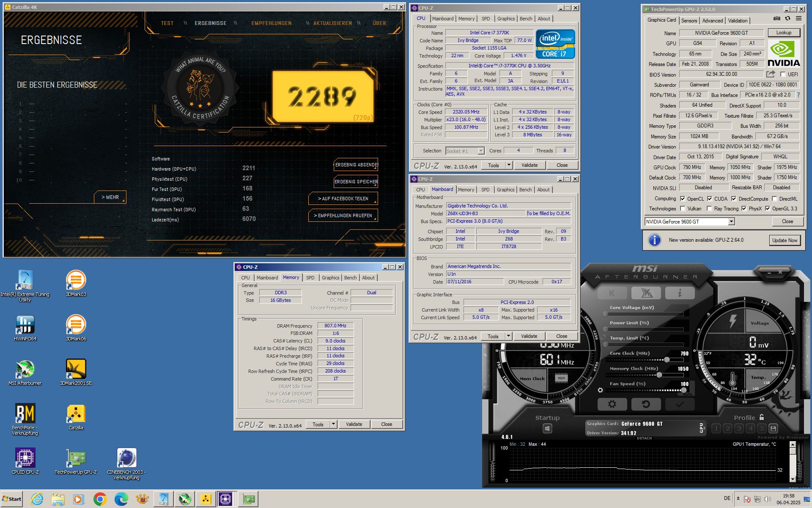
Task: Click Validate in the Memory CPU-Z window
Action: (x=354, y=424)
